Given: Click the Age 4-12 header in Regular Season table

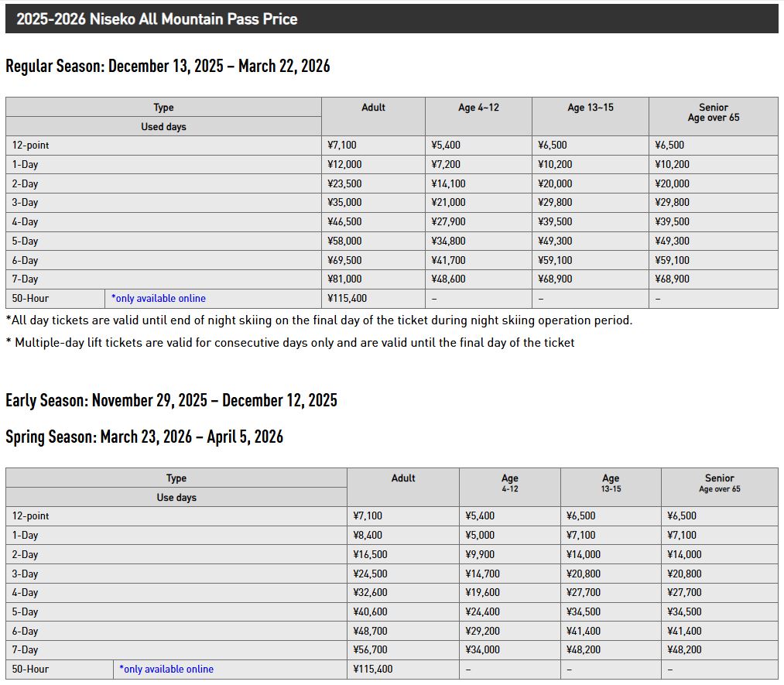Looking at the screenshot, I should tap(478, 108).
